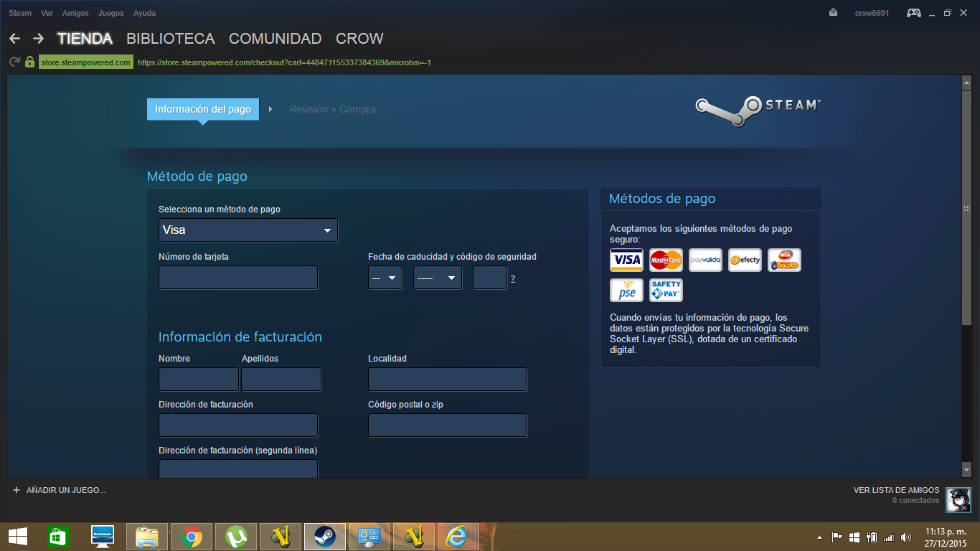Go to the COMUNIDAD section
This screenshot has width=980, height=551.
[275, 39]
